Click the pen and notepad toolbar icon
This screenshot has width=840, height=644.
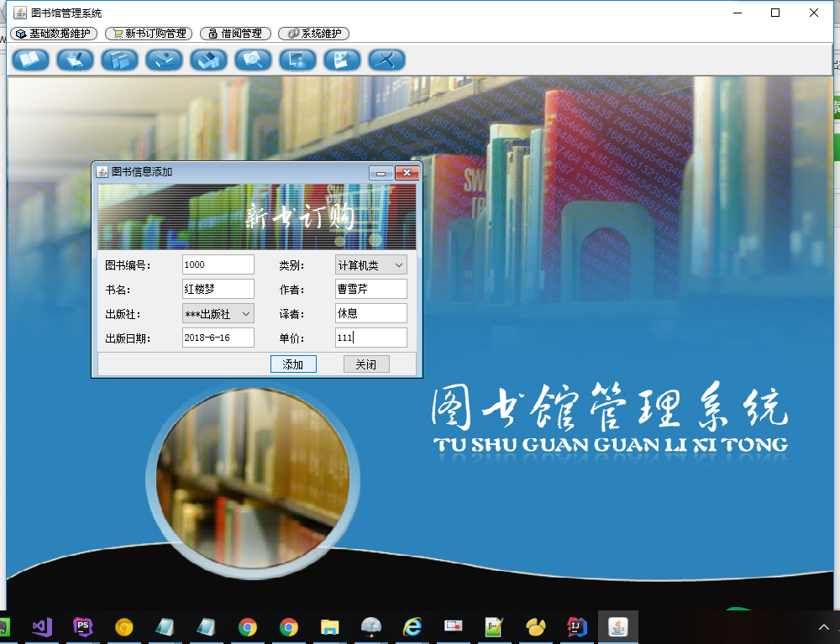pyautogui.click(x=76, y=60)
